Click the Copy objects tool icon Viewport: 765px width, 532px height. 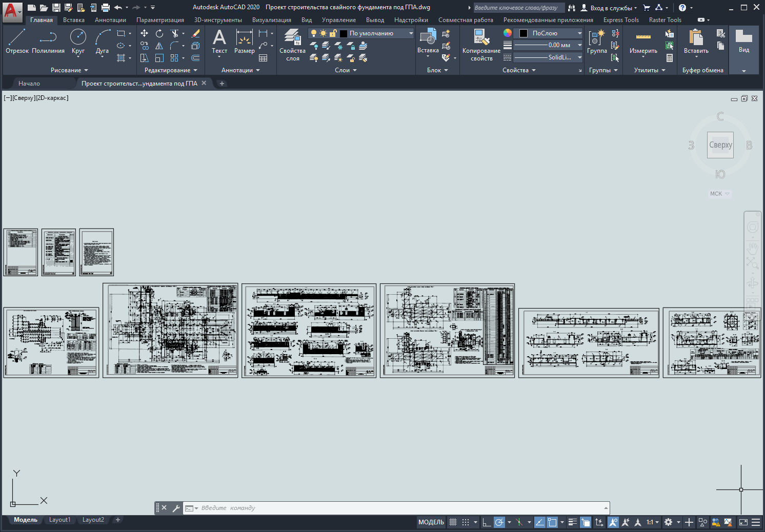point(144,46)
